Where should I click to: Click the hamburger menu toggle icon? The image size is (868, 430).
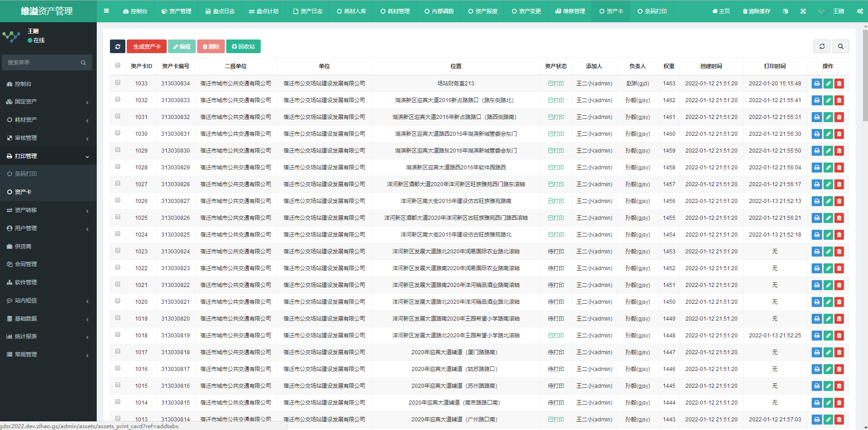(x=106, y=11)
